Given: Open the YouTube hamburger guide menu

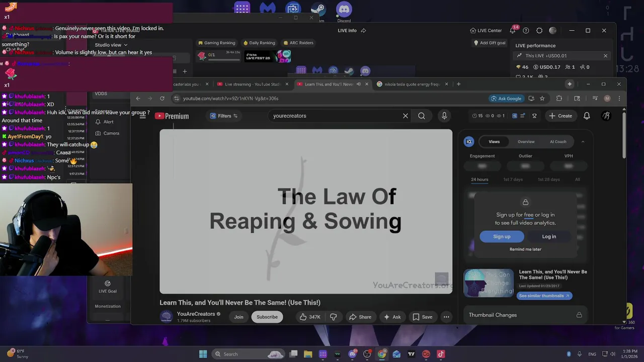Looking at the screenshot, I should pyautogui.click(x=142, y=116).
